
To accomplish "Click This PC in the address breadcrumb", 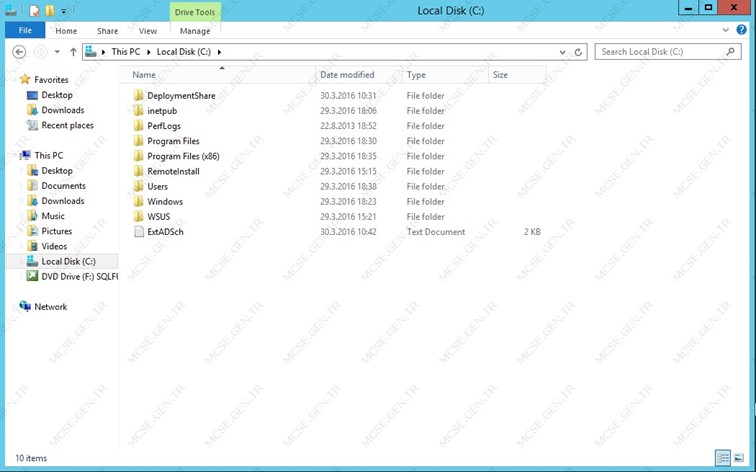I will [126, 52].
